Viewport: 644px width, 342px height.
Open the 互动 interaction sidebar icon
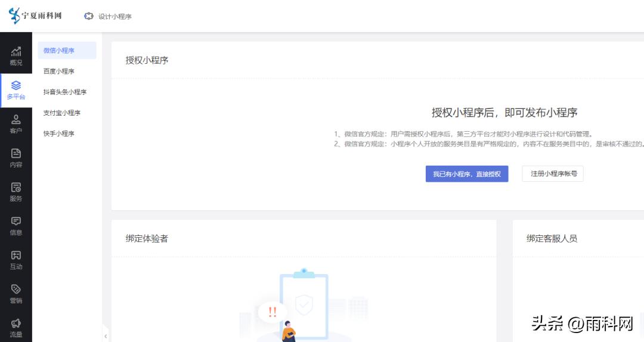(16, 260)
